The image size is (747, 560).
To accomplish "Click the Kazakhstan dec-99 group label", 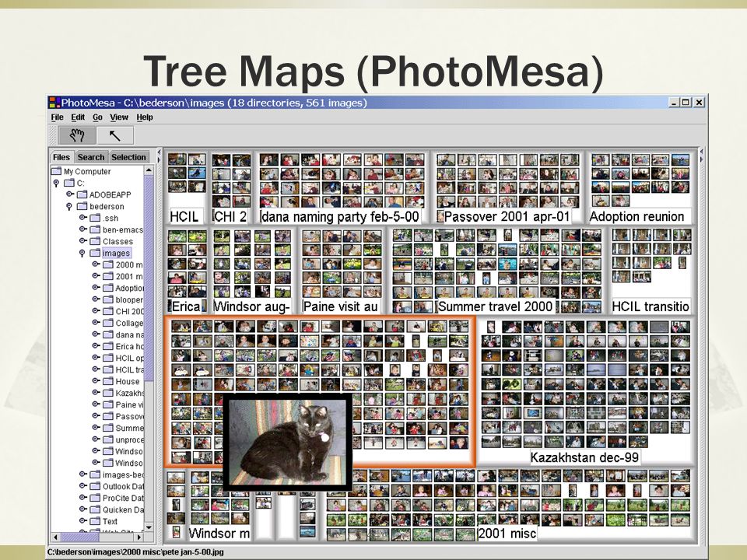I will pos(584,457).
